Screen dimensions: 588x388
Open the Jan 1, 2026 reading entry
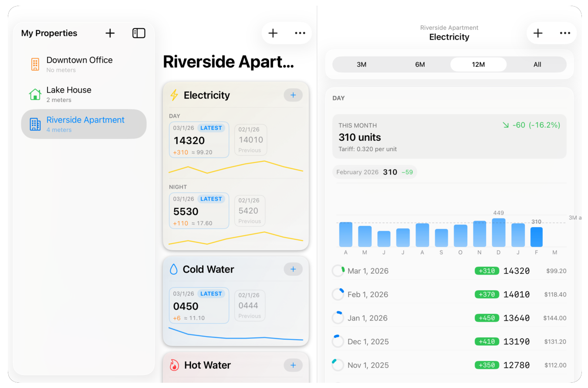(x=449, y=318)
